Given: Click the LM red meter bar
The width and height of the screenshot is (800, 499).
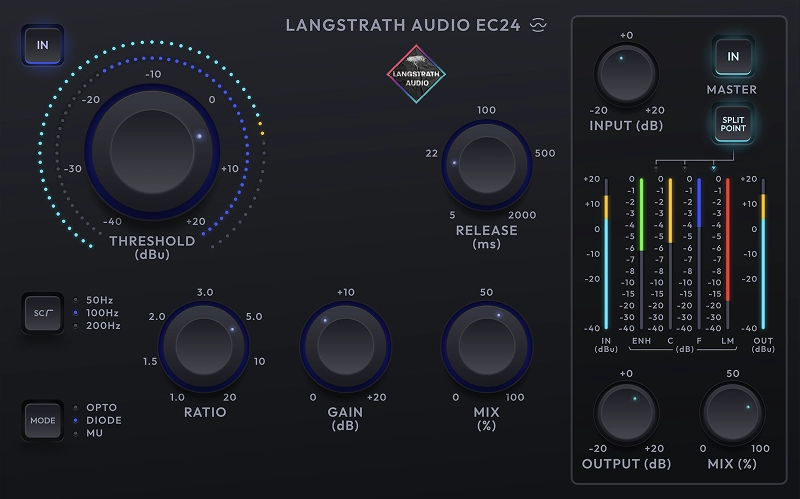Looking at the screenshot, I should [728, 253].
